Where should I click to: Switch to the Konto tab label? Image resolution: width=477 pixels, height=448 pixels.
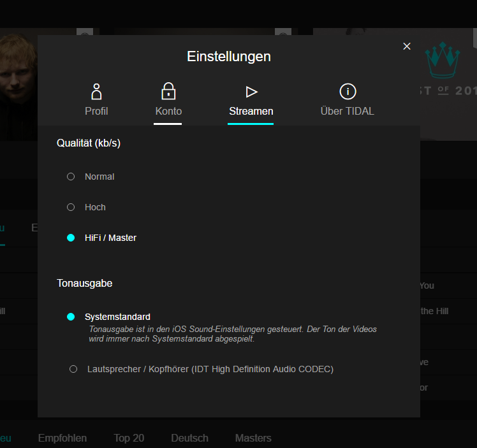coord(168,112)
